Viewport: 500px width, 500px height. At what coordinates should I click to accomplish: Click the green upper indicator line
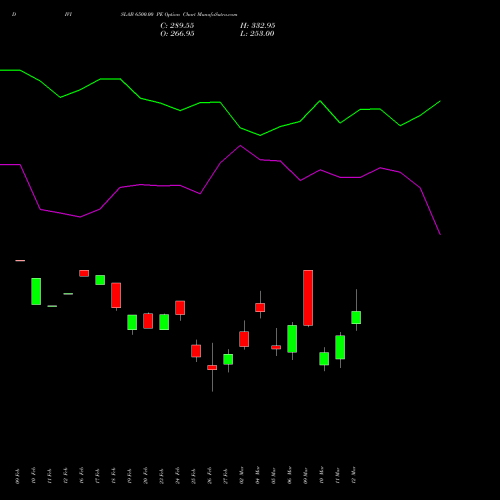coord(220,102)
